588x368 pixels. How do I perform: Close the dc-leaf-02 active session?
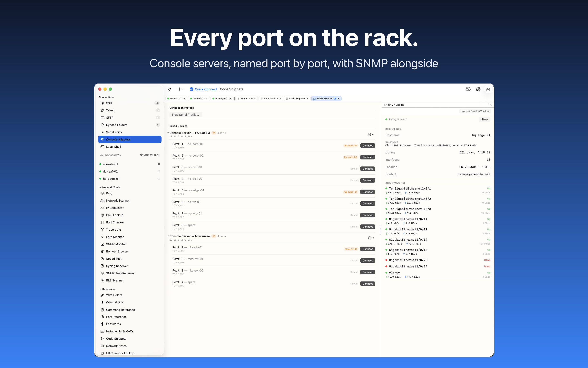point(159,172)
